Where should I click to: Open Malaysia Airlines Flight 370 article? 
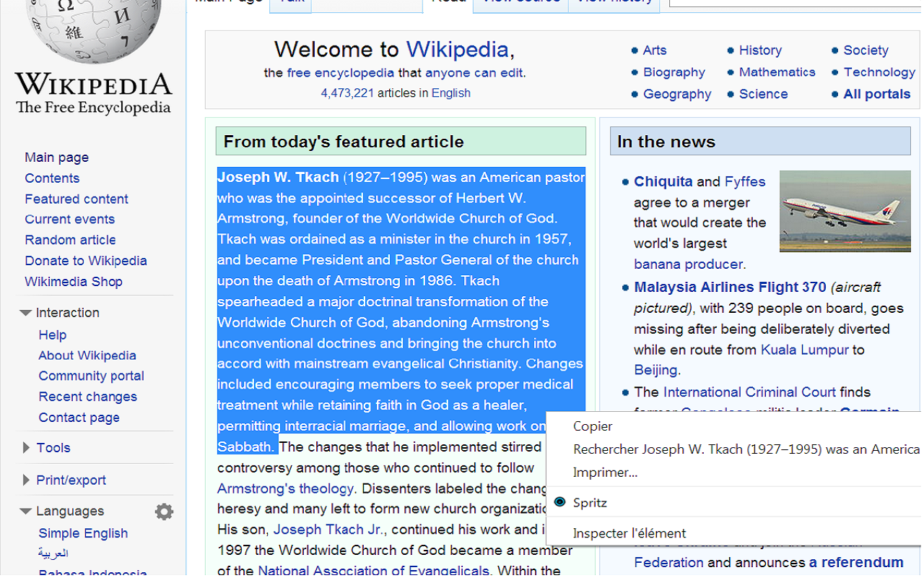coord(730,288)
